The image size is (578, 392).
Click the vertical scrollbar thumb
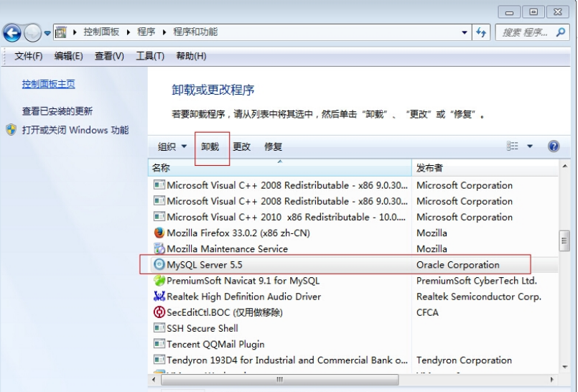[x=564, y=241]
